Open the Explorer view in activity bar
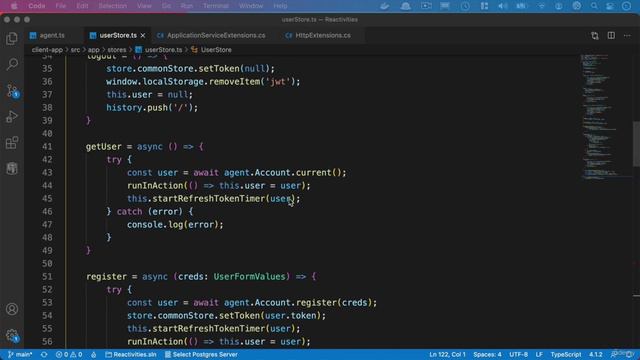 [x=12, y=38]
